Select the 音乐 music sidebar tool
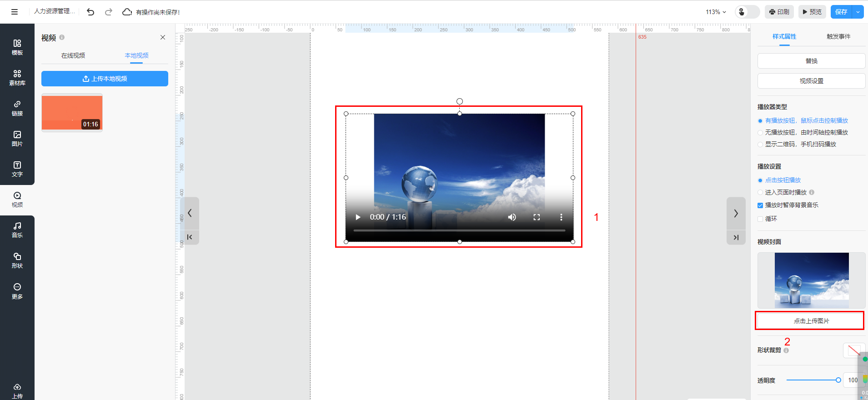 click(17, 230)
